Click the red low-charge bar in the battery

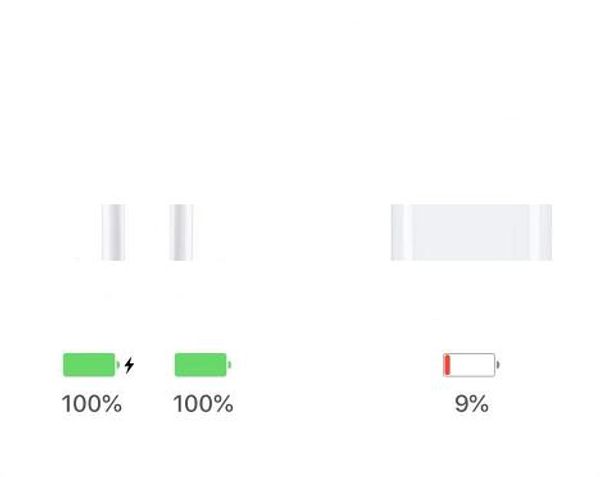tap(448, 365)
